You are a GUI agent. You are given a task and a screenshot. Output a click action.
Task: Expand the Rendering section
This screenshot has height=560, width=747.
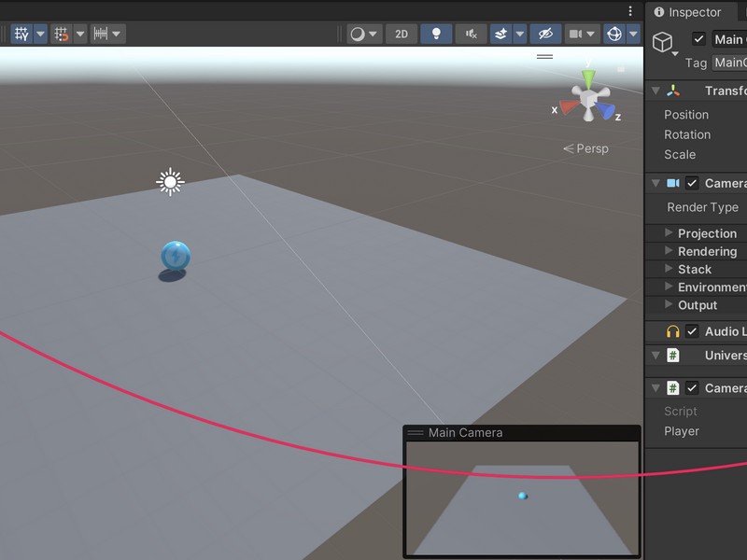pyautogui.click(x=669, y=251)
